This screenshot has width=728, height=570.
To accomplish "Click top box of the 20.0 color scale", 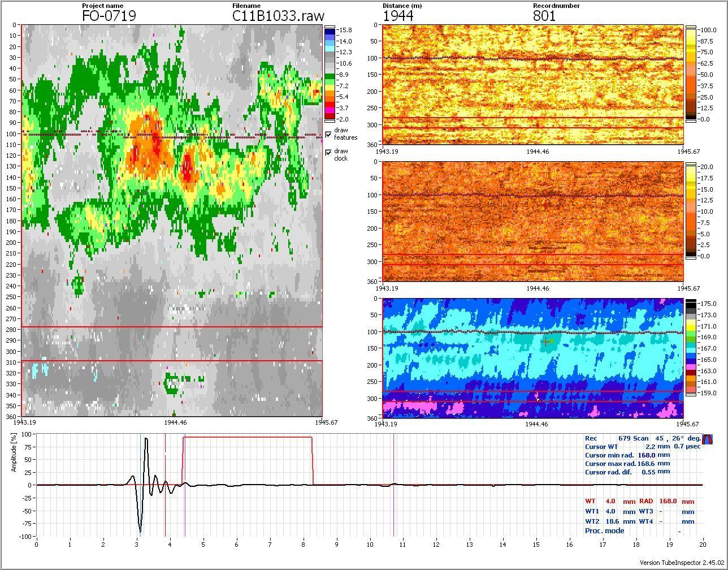I will (691, 164).
